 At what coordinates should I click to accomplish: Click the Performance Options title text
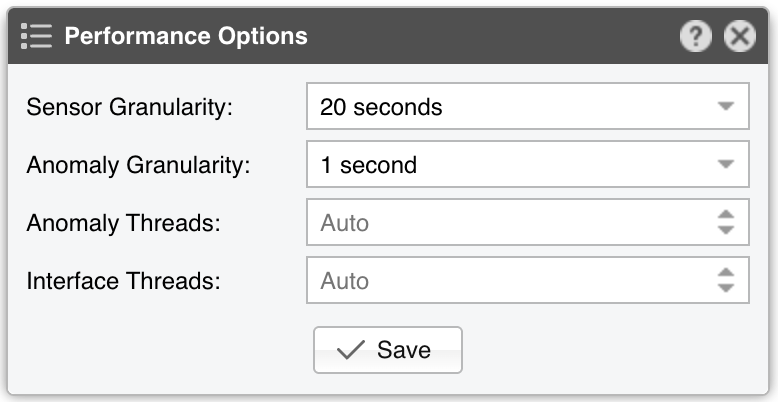tap(186, 37)
